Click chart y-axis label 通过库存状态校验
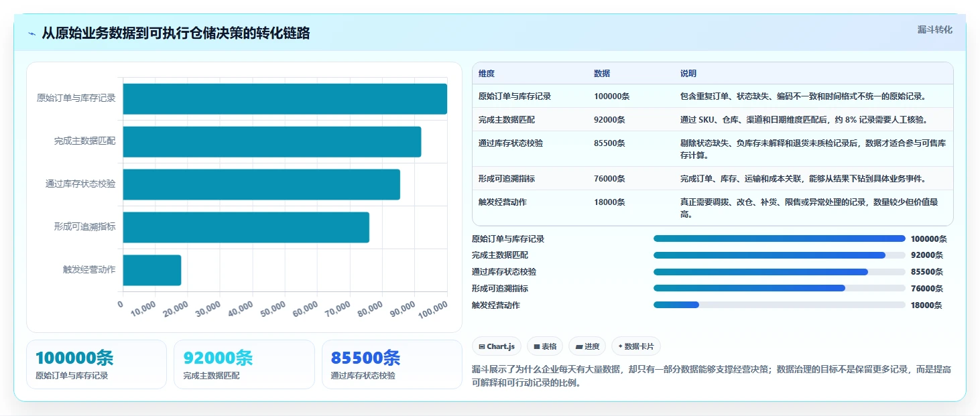The image size is (980, 416). pos(80,184)
